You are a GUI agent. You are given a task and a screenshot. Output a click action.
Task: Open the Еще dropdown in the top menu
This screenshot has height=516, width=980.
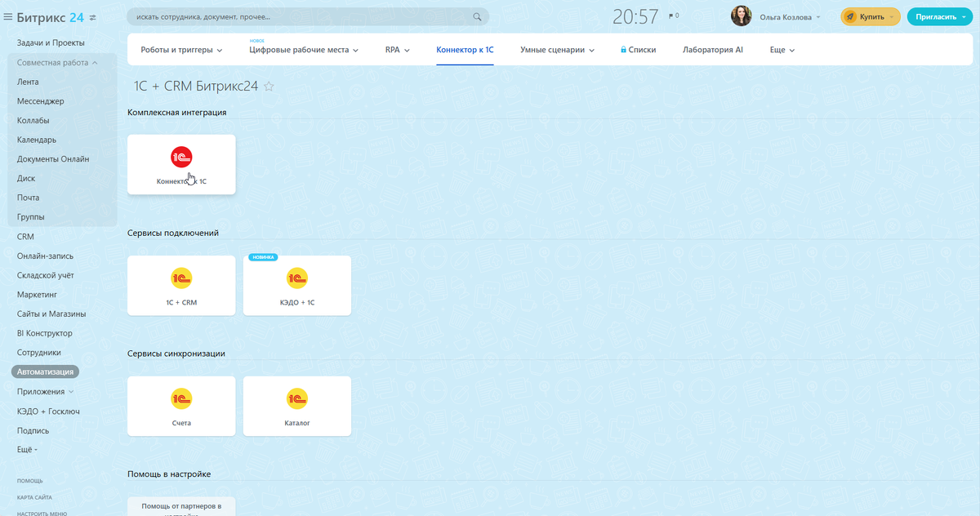point(782,50)
